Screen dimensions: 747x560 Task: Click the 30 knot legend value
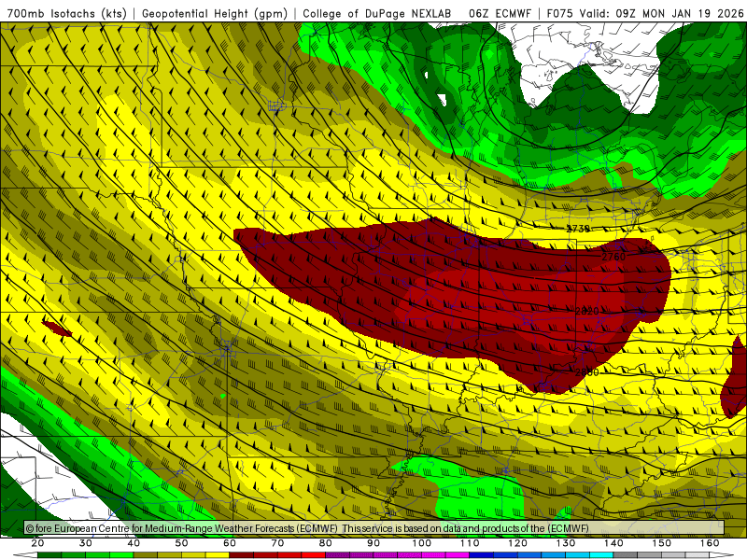tap(86, 543)
